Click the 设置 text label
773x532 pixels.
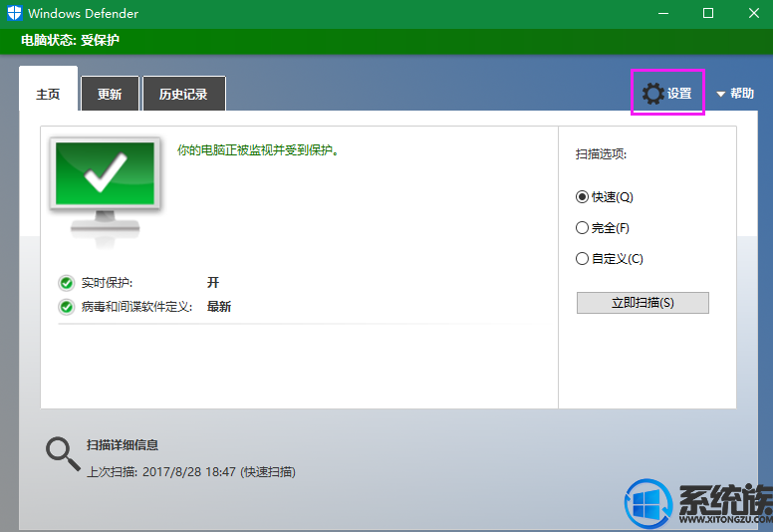point(679,94)
